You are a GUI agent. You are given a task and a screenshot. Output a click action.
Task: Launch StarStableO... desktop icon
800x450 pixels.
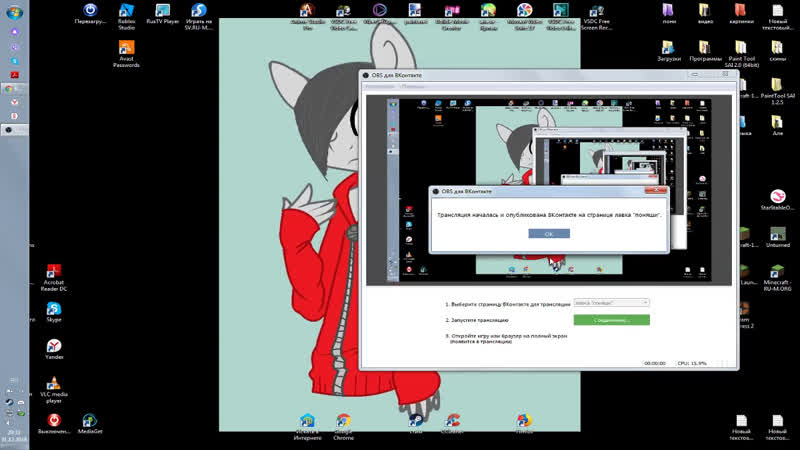(x=777, y=199)
